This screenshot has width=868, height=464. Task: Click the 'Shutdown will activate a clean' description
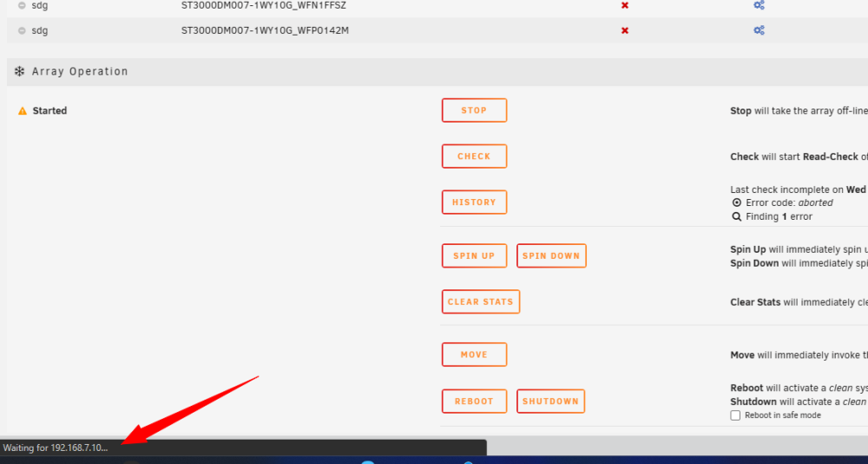coord(799,402)
